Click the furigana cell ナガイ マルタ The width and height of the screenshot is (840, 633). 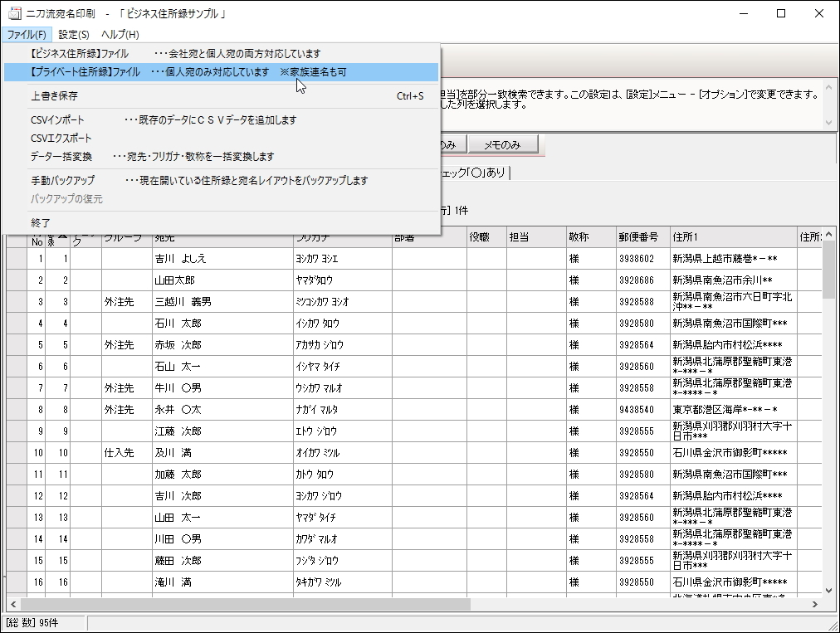(343, 410)
